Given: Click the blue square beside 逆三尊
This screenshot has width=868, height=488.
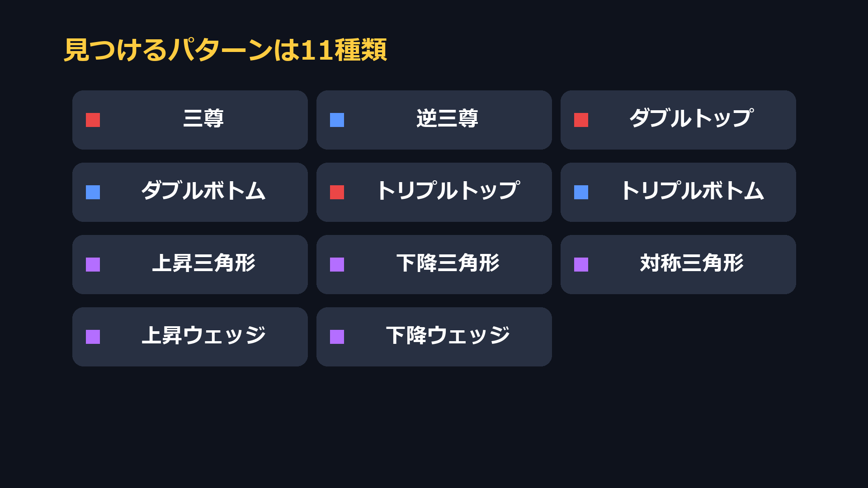Looking at the screenshot, I should pos(337,120).
